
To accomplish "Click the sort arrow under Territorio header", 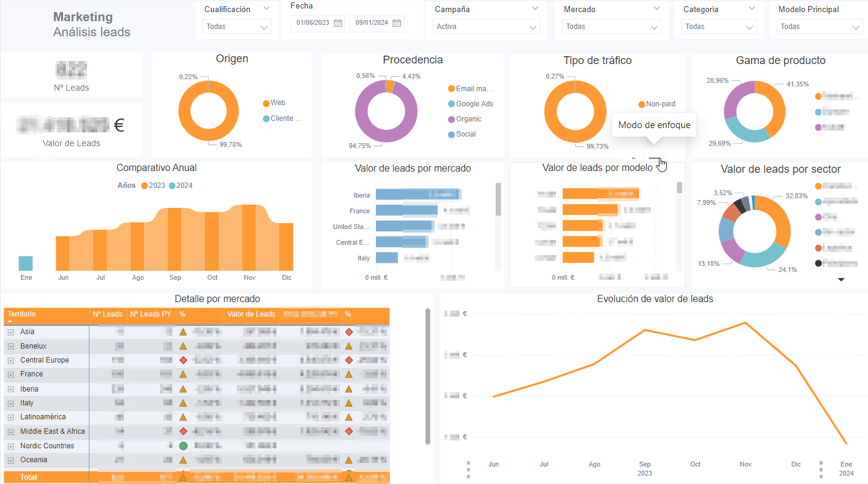I will [10, 321].
